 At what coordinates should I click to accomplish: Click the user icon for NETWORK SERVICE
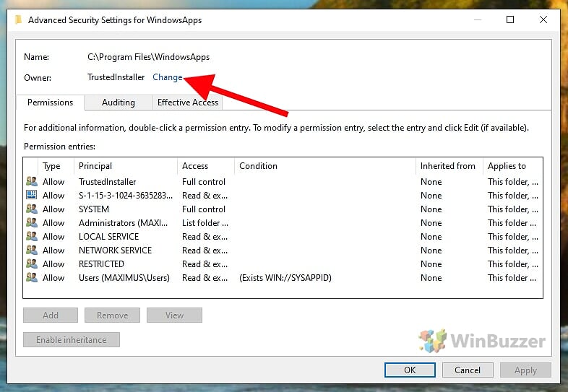[32, 250]
